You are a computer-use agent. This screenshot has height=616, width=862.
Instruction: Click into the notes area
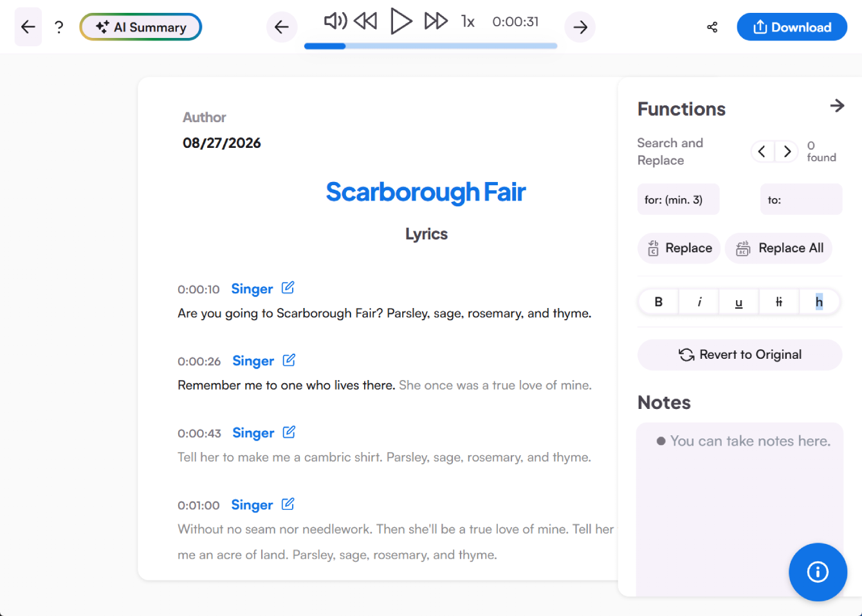740,509
